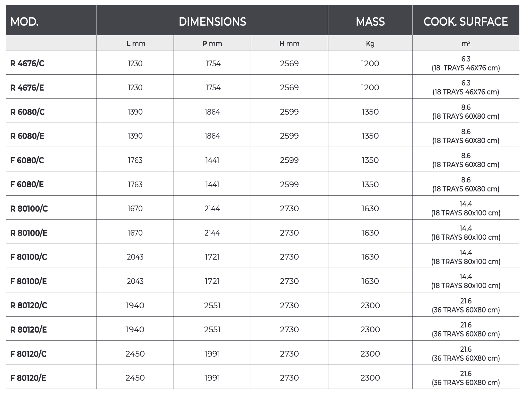The width and height of the screenshot is (532, 395).
Task: Click the MOD. column header
Action: click(24, 21)
